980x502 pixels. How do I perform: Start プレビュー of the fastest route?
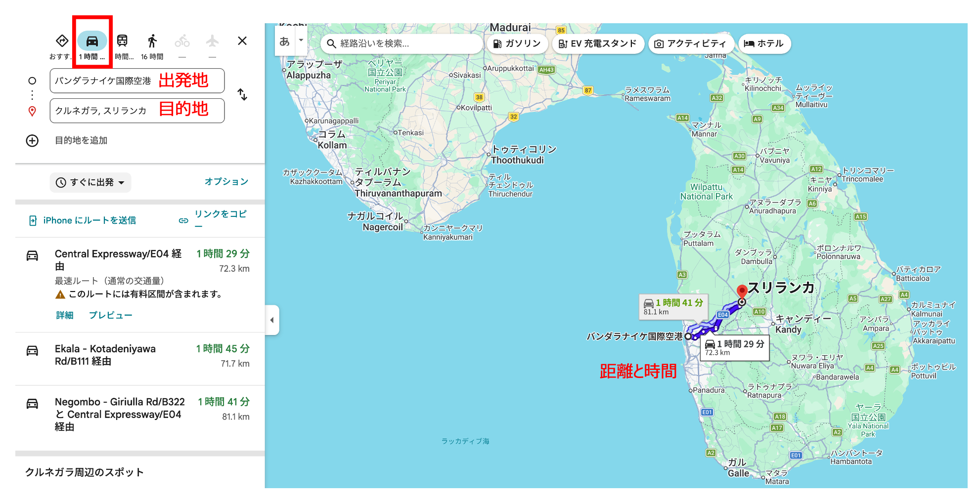111,315
